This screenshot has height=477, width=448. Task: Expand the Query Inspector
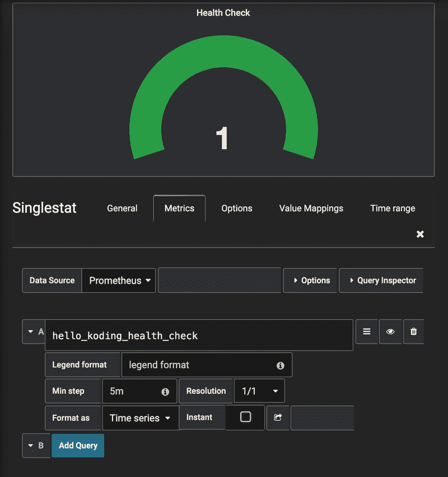click(381, 280)
